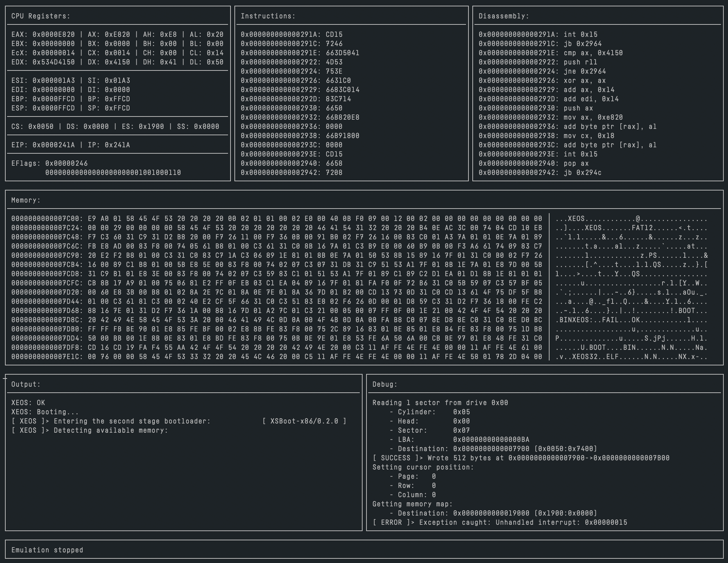
Task: Click the 'Instructions:' panel title
Action: pos(268,16)
